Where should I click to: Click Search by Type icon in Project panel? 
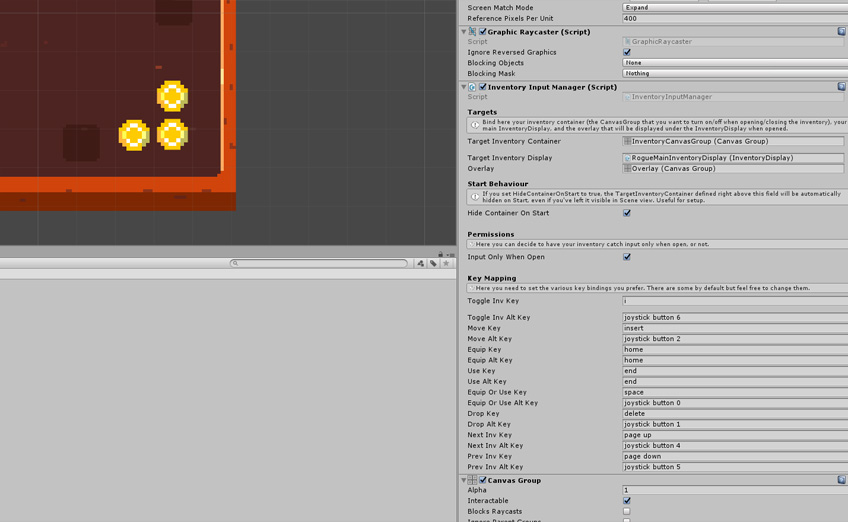420,263
